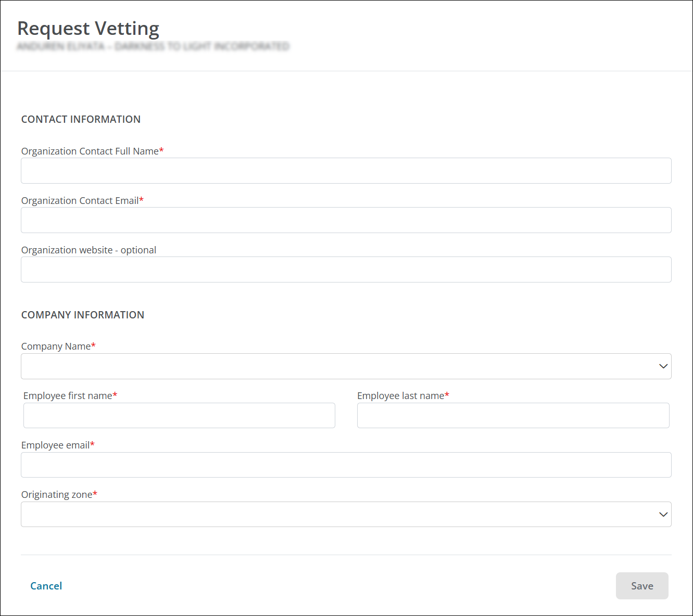Click the "Originating zone" label
This screenshot has width=693, height=616.
tap(57, 495)
